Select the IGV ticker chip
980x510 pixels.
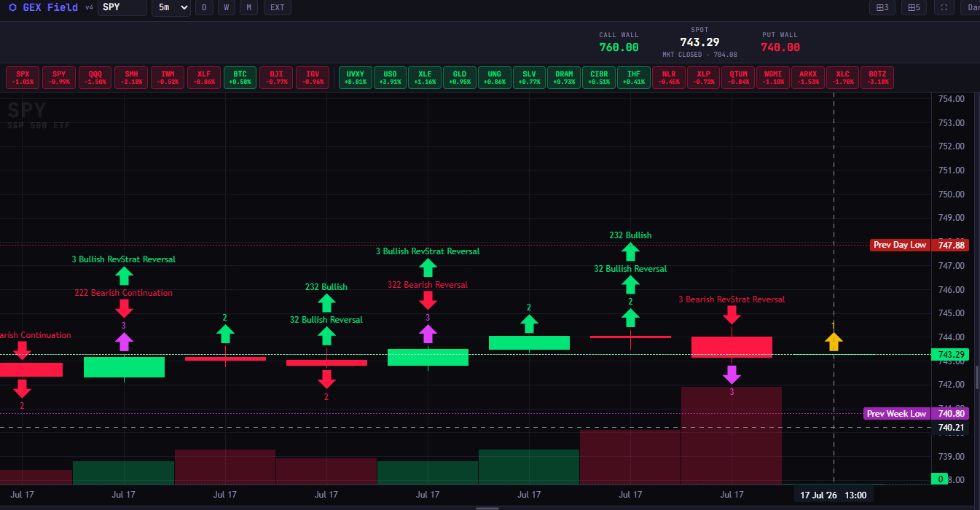pyautogui.click(x=313, y=77)
